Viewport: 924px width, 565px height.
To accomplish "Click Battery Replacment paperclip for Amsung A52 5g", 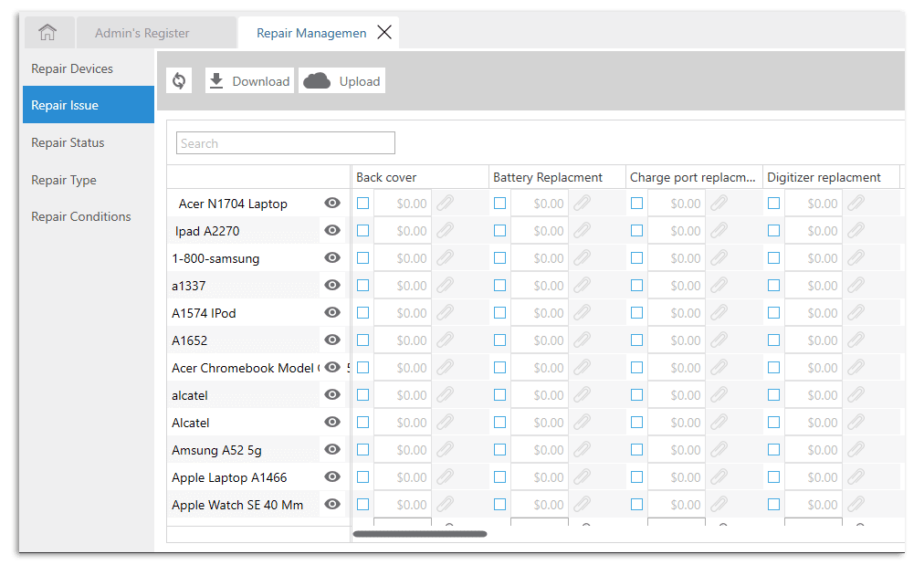I will (x=583, y=449).
